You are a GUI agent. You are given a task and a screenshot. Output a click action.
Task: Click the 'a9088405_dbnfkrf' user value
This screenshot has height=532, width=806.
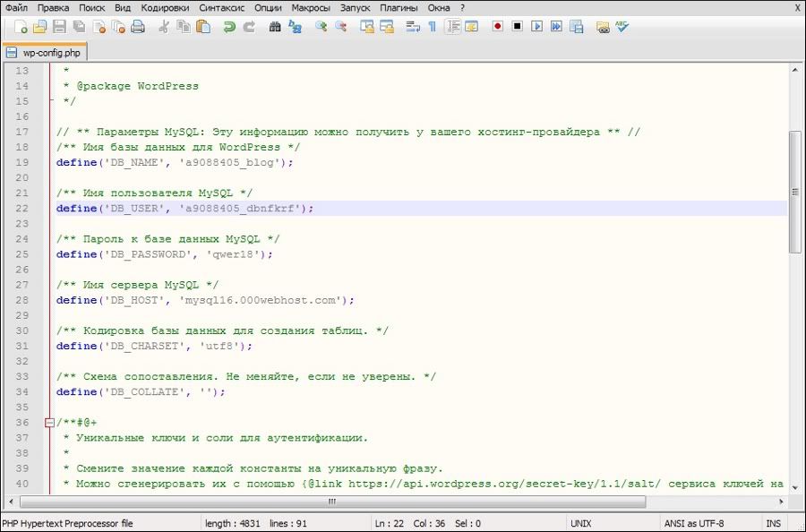(240, 208)
